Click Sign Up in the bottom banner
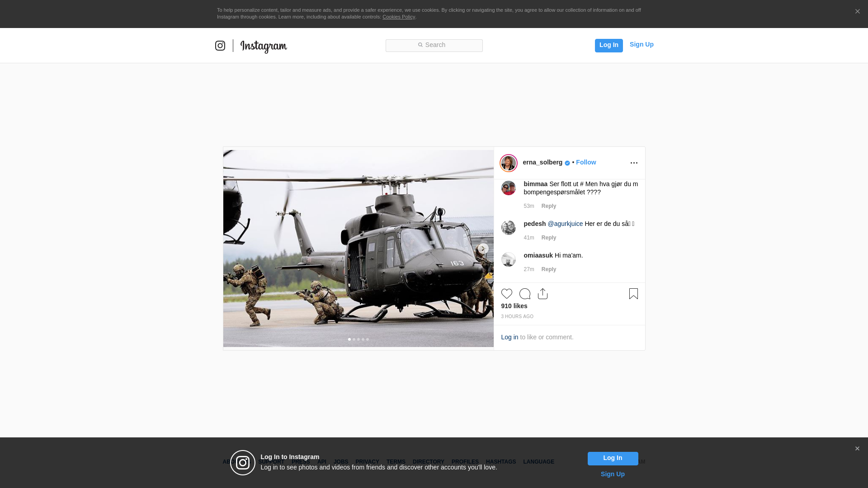The width and height of the screenshot is (868, 488). pos(613,474)
